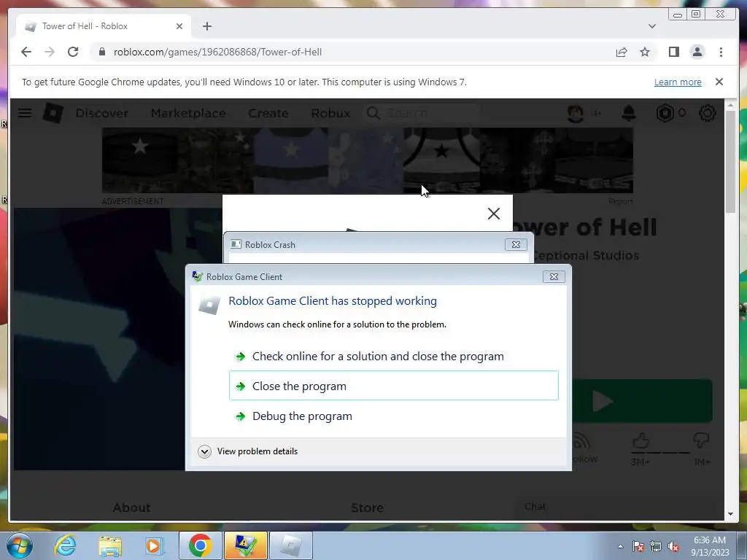This screenshot has width=747, height=560.
Task: Open Windows Explorer from taskbar
Action: pos(110,545)
